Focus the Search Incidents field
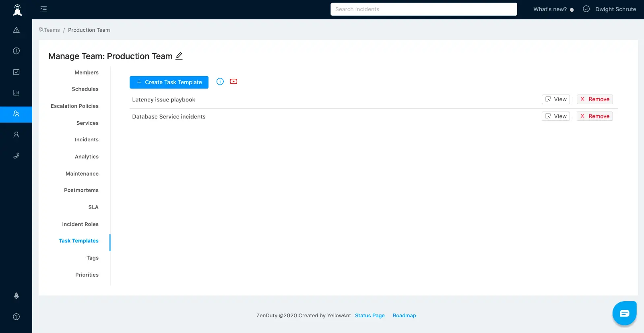Image resolution: width=644 pixels, height=333 pixels. [424, 9]
